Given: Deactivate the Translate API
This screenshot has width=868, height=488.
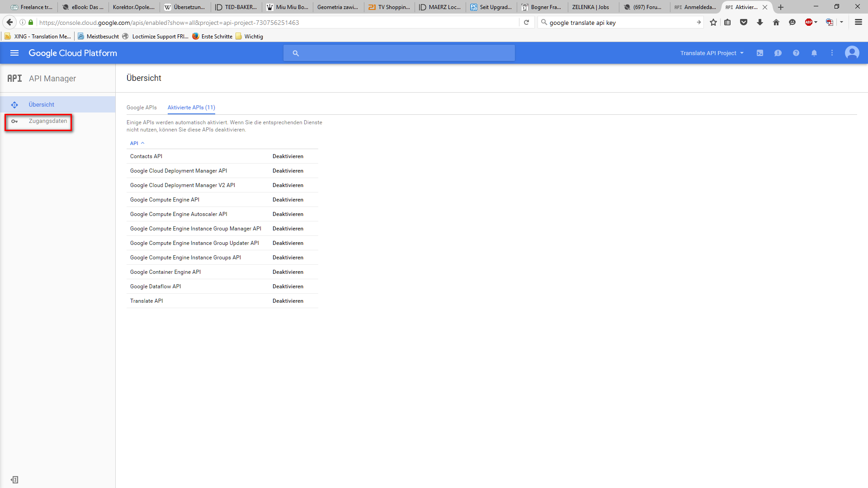Looking at the screenshot, I should (288, 301).
